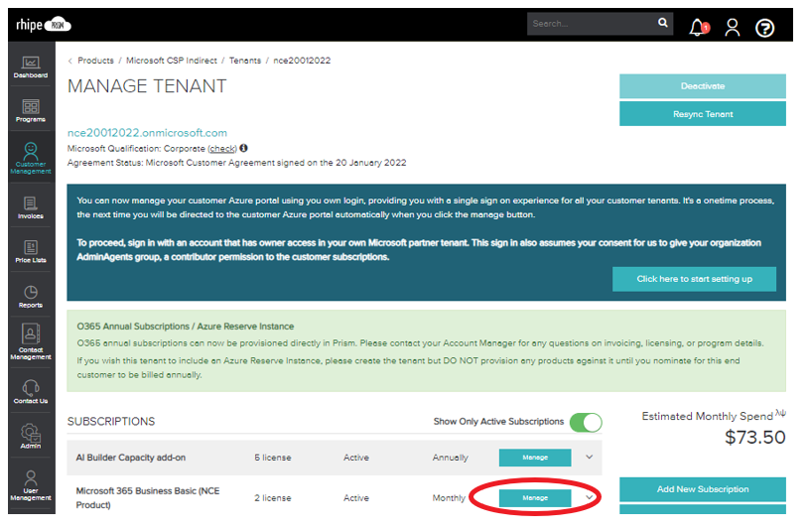
Task: Manage the Microsoft 365 Business Basic subscription
Action: pyautogui.click(x=535, y=498)
